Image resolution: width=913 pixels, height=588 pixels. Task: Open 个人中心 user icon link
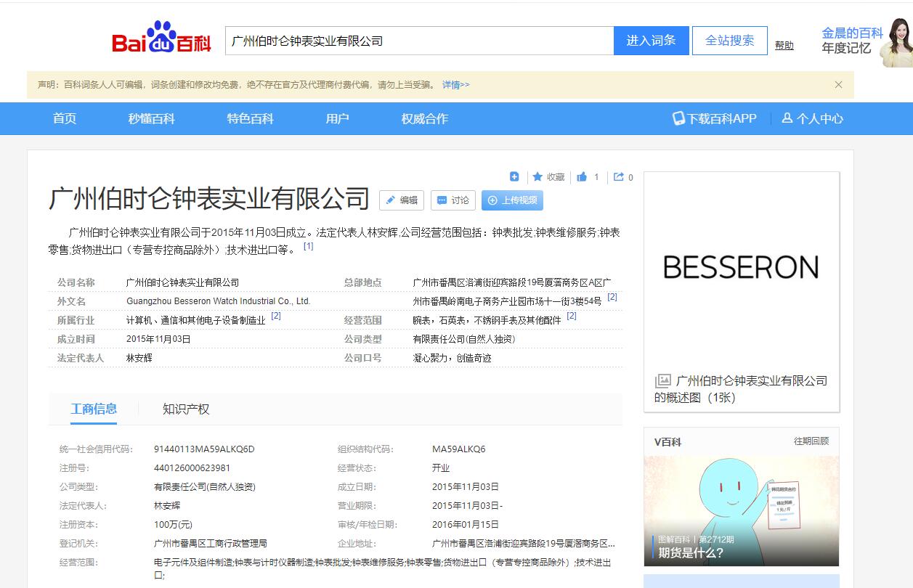tap(813, 118)
